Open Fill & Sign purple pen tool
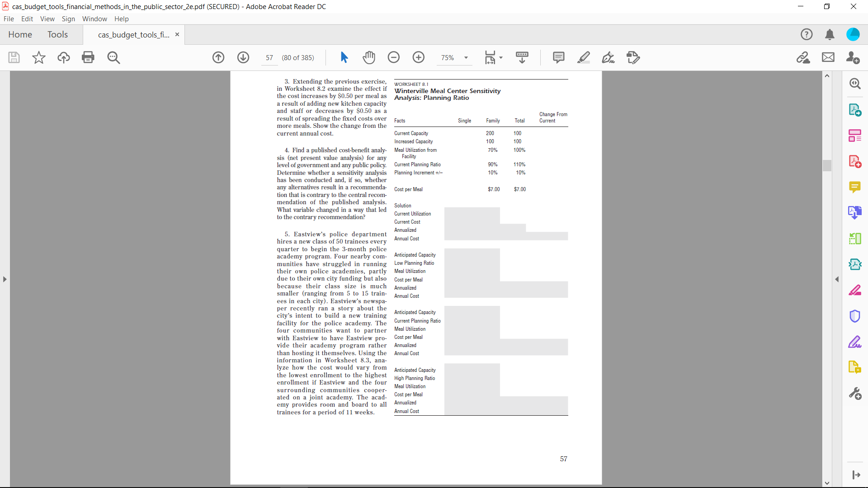Screen dimensions: 868x488 tap(855, 342)
